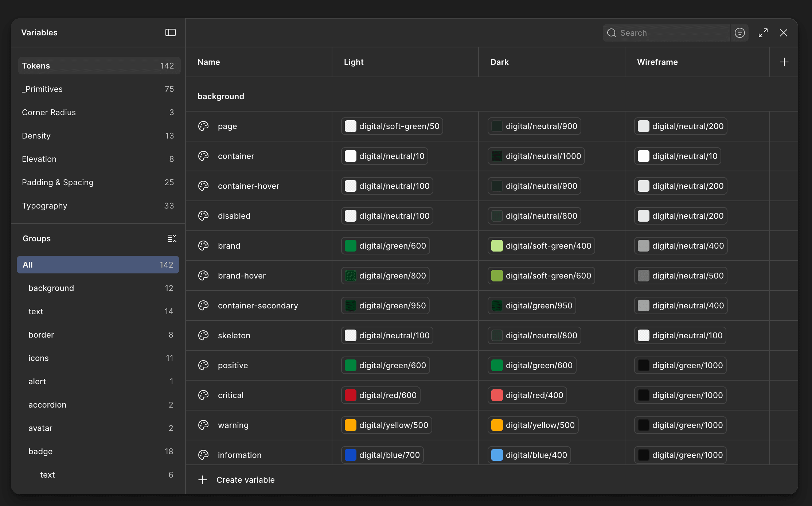Click Dark digital/blue/400 value for information
This screenshot has width=812, height=506.
(x=529, y=455)
